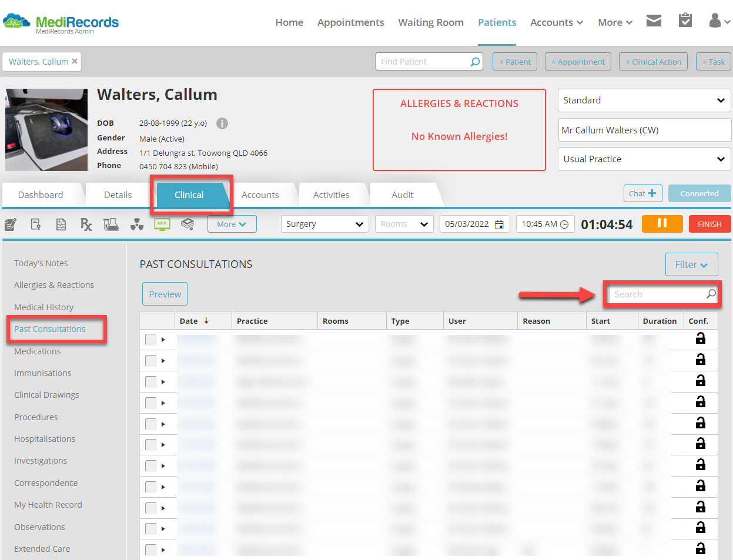
Task: Open the Appointments page
Action: (x=350, y=22)
